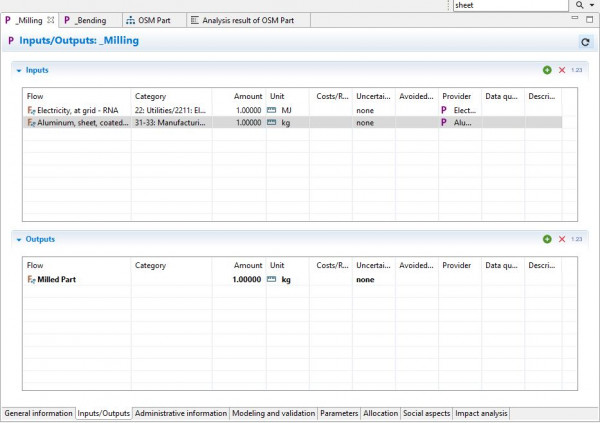Click the Inputs table 'Uncertai...' column header

373,96
